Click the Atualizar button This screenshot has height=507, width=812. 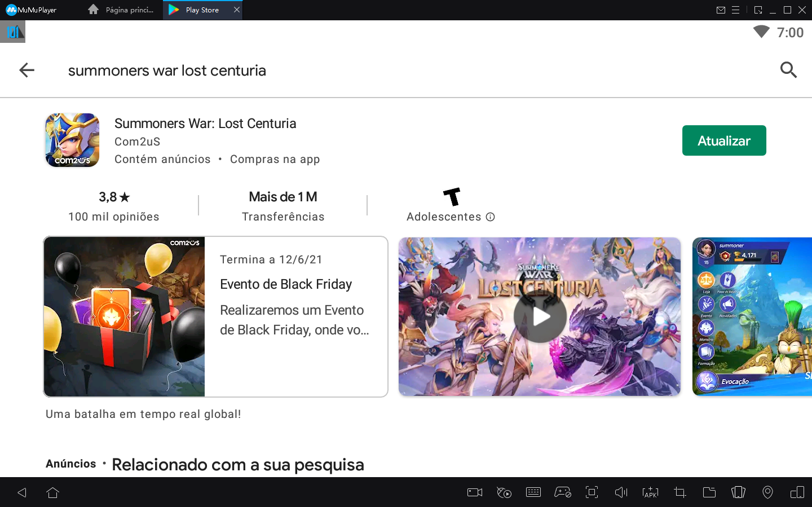click(x=724, y=140)
